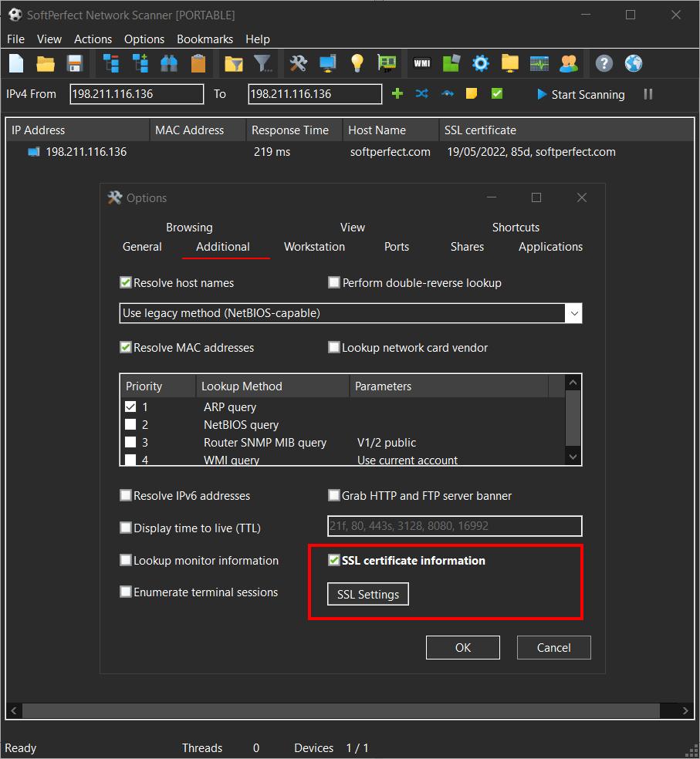The width and height of the screenshot is (700, 759).
Task: Open the Help menu
Action: [x=258, y=39]
